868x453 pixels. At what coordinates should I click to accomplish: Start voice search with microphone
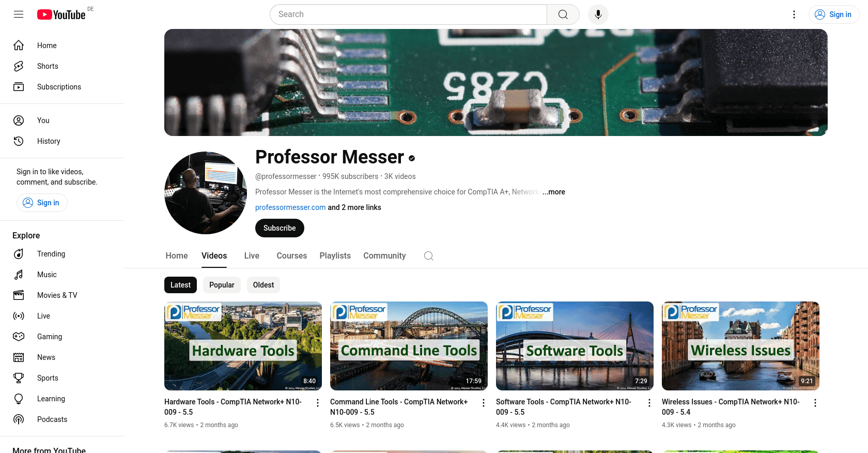pyautogui.click(x=598, y=14)
